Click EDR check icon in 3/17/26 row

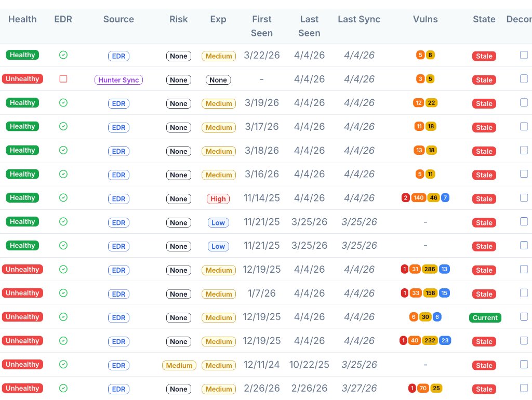click(x=63, y=126)
